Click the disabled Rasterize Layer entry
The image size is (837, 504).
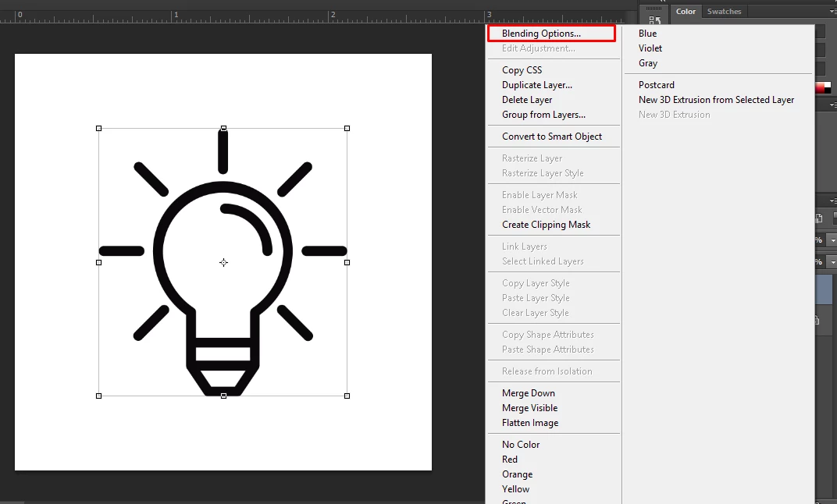[532, 158]
